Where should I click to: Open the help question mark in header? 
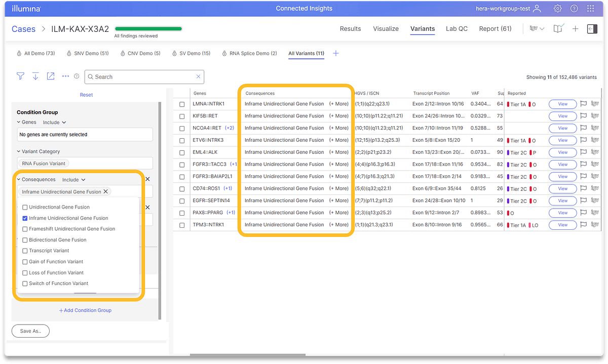574,9
